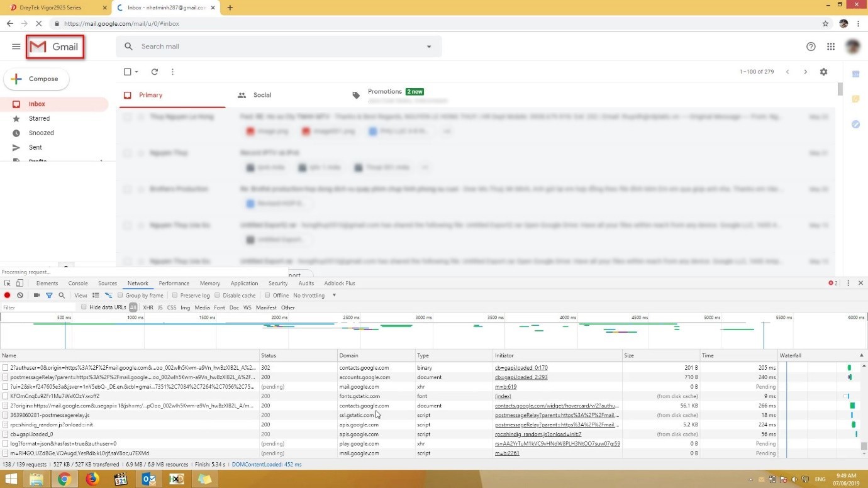868x488 pixels.
Task: Click capture screenshots camera icon
Action: tap(36, 295)
